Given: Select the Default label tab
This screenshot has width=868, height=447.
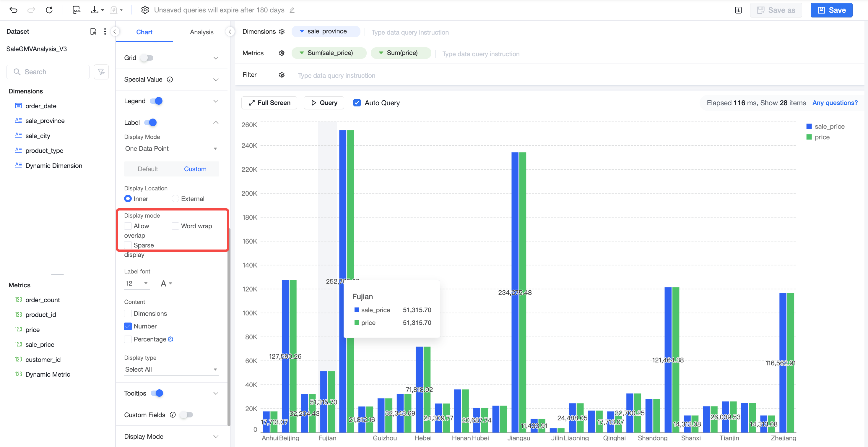Looking at the screenshot, I should click(148, 169).
